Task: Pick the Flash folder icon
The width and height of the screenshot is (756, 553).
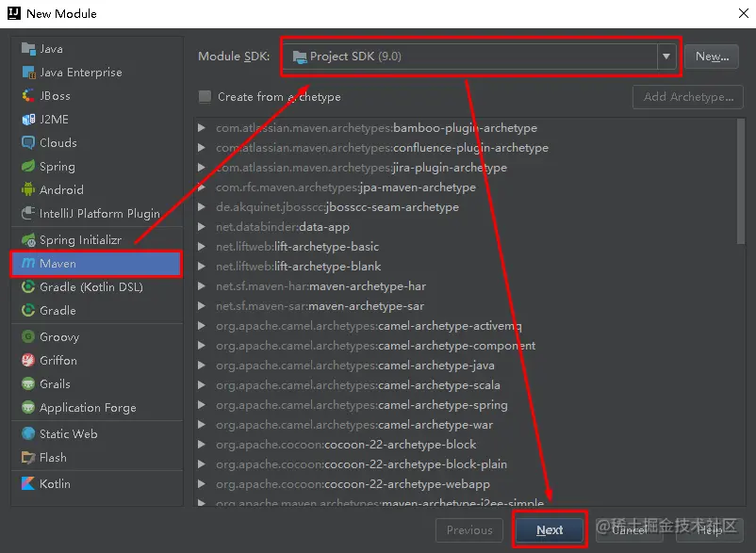Action: (x=28, y=457)
